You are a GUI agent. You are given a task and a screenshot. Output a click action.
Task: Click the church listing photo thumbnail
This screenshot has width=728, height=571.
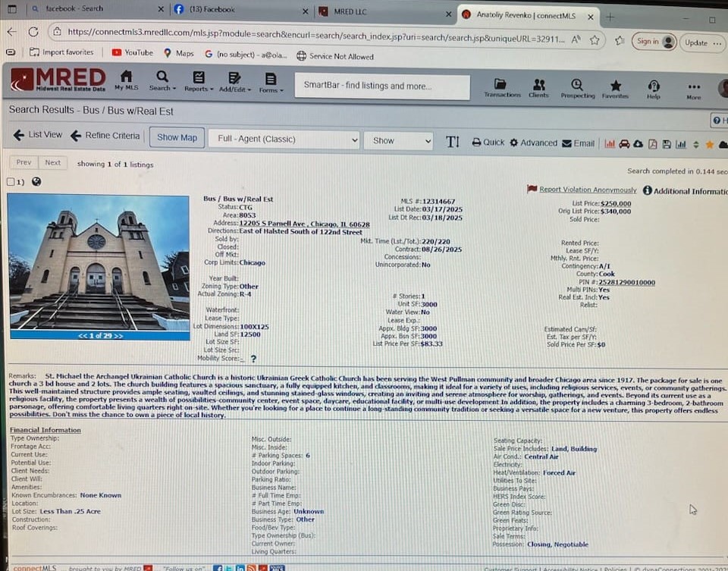click(x=99, y=262)
